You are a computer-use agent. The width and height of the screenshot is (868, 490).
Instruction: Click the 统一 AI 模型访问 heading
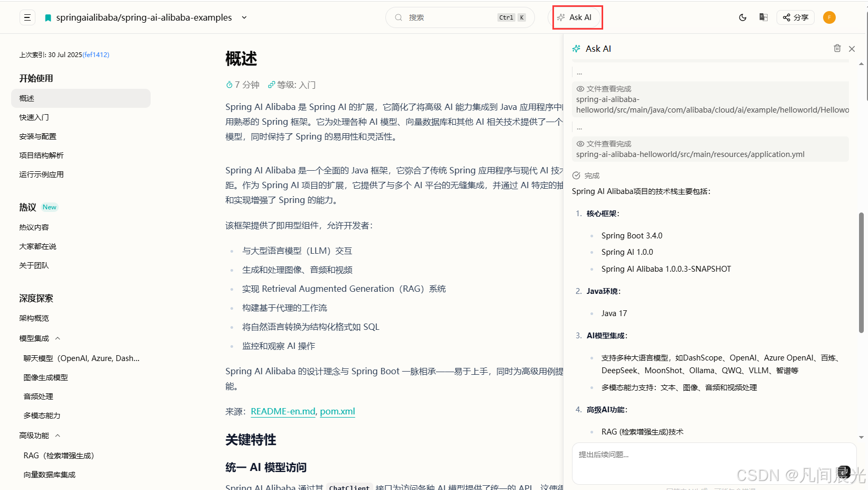pyautogui.click(x=266, y=467)
